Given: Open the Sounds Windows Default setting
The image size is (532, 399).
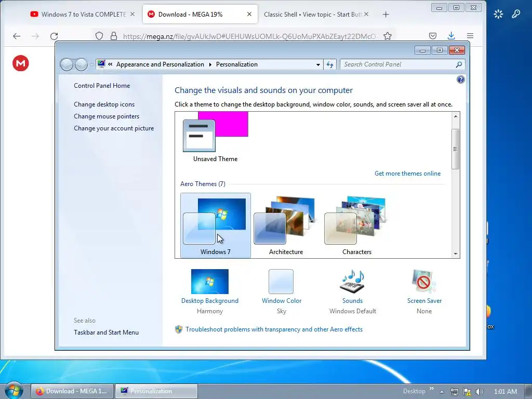Looking at the screenshot, I should 353,291.
